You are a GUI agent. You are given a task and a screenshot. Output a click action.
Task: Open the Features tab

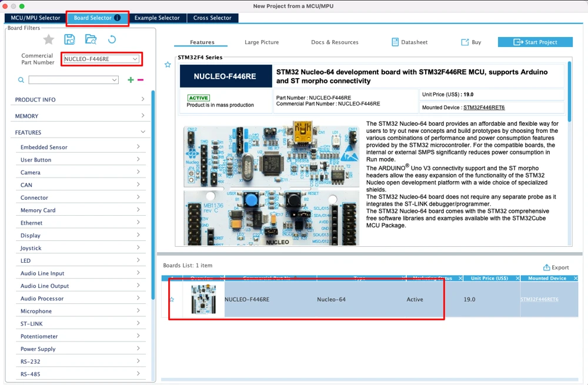202,42
